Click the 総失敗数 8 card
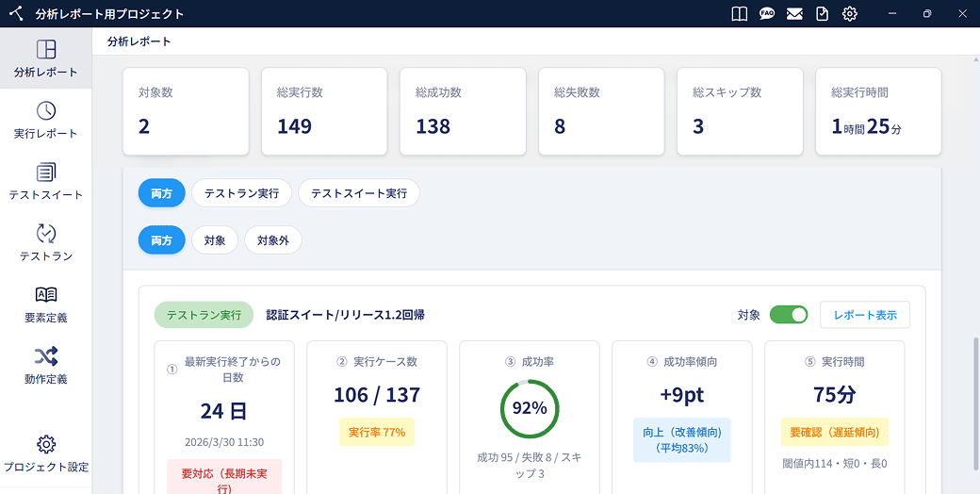The height and width of the screenshot is (494, 980). pyautogui.click(x=602, y=111)
